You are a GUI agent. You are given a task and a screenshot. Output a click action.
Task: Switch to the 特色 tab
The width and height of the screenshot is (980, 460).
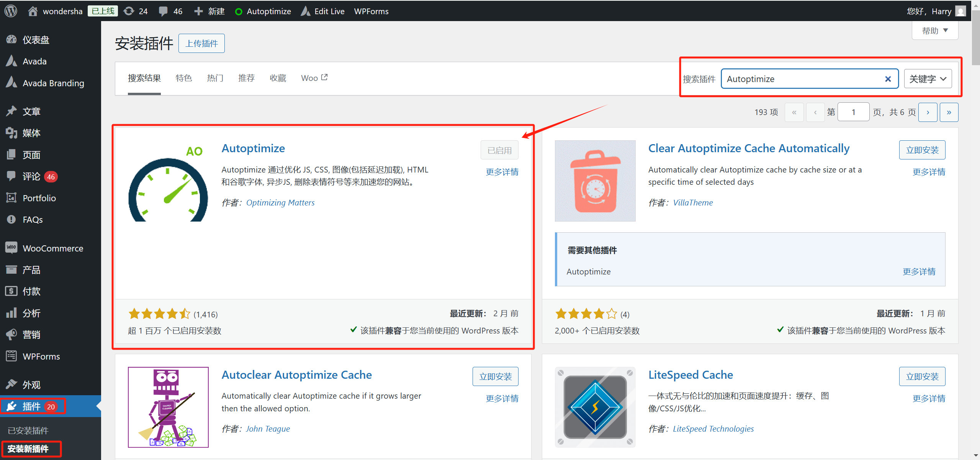coord(183,78)
